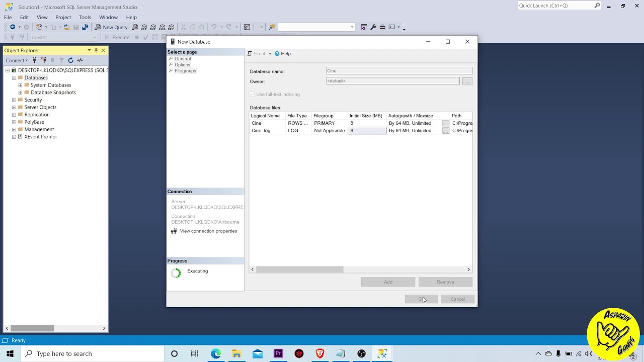This screenshot has width=644, height=362.
Task: Open the Window menu
Action: click(x=108, y=17)
